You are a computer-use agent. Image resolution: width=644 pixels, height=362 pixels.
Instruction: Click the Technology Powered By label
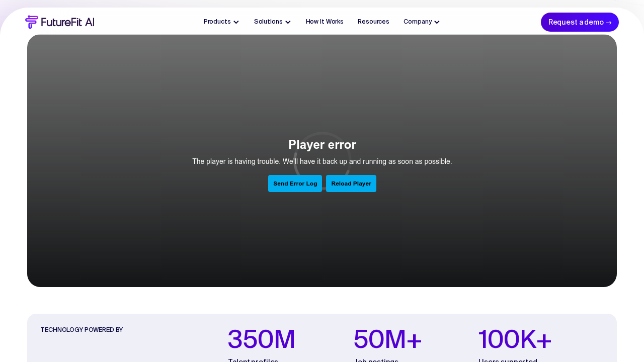pos(82,330)
